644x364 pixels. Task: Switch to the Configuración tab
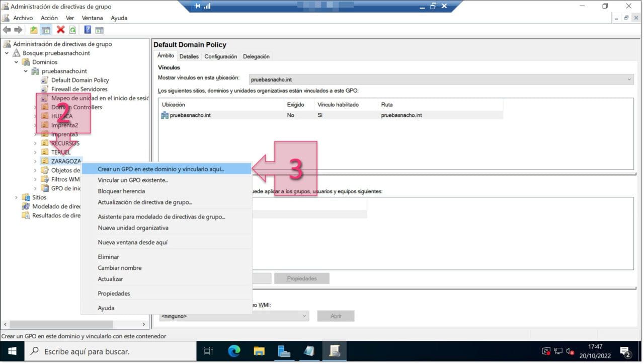(x=220, y=56)
